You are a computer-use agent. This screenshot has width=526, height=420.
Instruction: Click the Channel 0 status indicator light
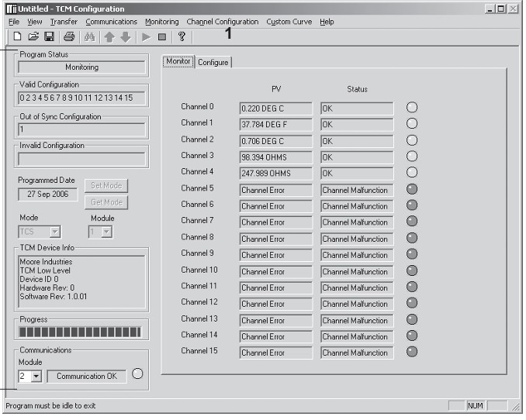pyautogui.click(x=412, y=108)
